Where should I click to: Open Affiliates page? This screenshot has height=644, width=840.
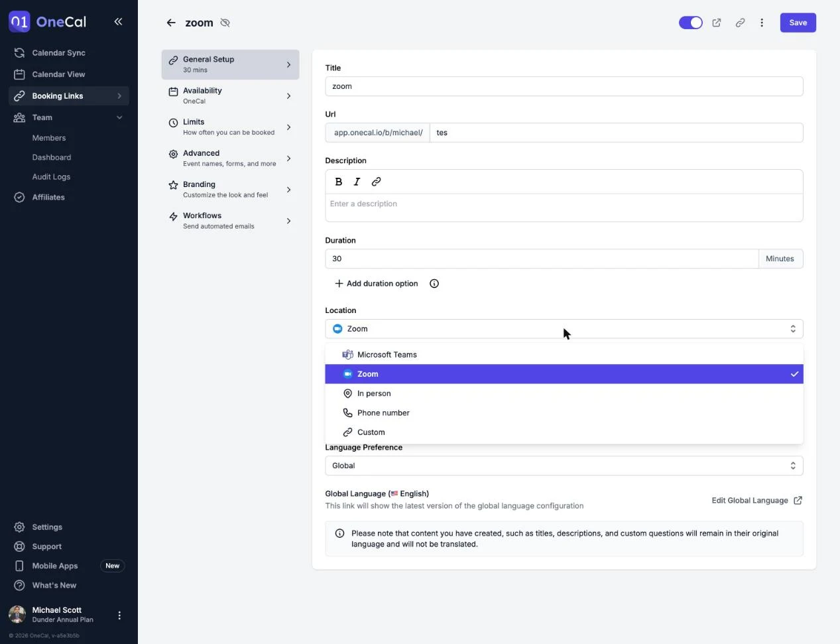point(69,197)
